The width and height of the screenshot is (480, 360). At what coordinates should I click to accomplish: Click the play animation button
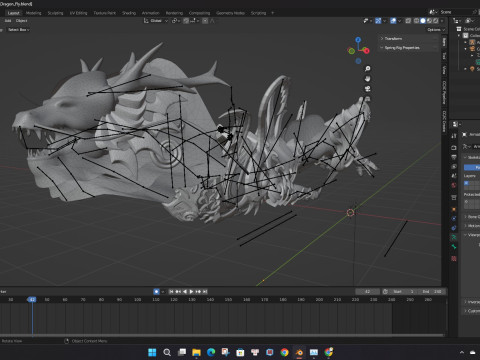click(191, 292)
